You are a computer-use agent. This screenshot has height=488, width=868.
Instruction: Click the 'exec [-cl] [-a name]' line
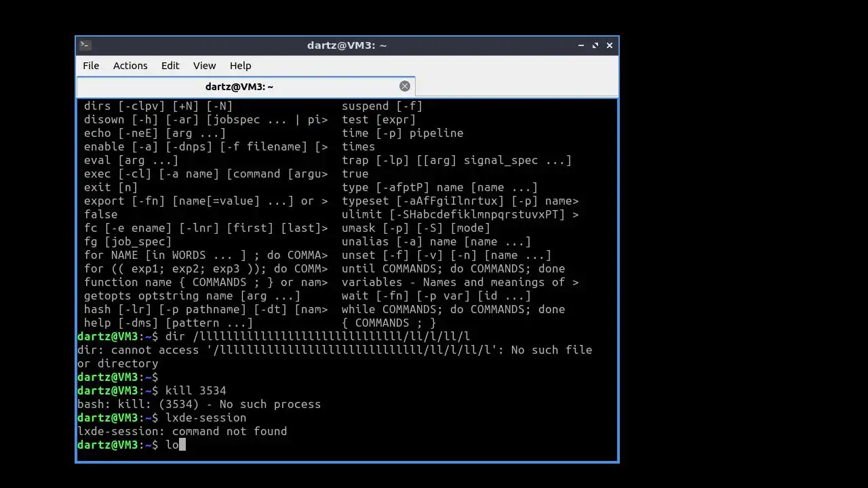coord(206,174)
